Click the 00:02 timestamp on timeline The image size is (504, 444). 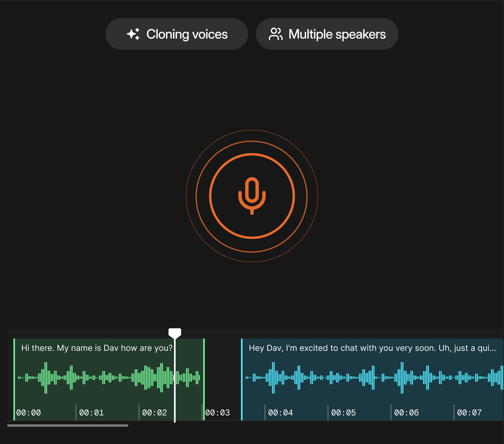point(154,413)
